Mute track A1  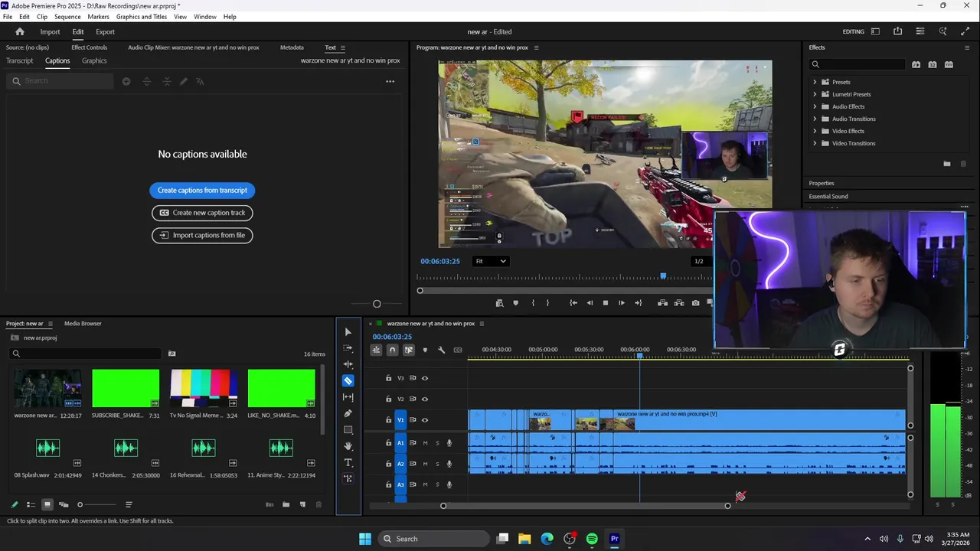(426, 443)
